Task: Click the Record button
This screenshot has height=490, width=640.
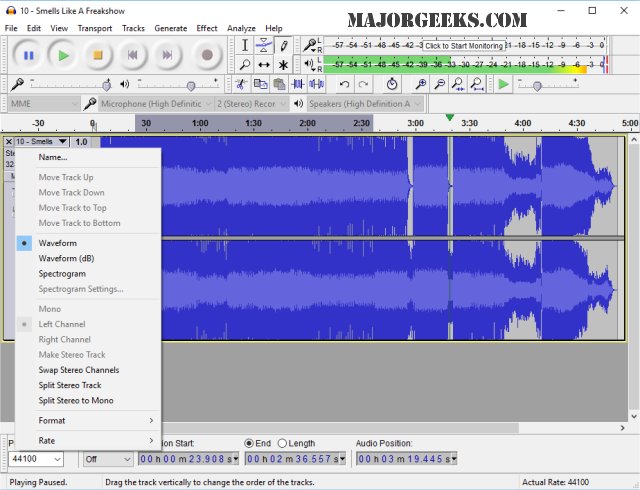Action: pos(207,55)
